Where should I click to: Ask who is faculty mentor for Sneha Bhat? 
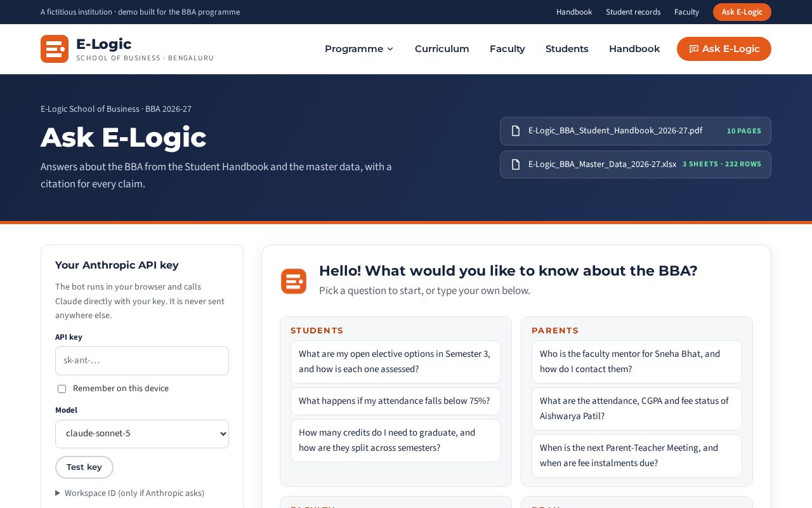637,362
